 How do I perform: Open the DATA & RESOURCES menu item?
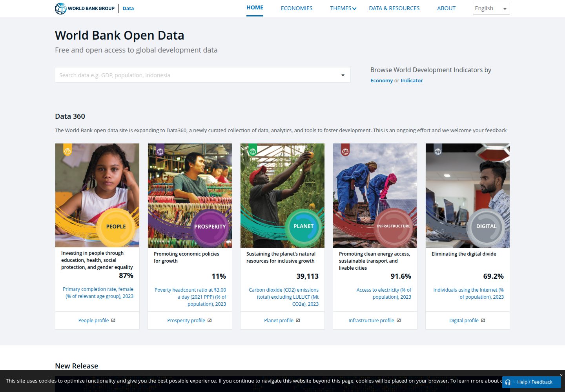[394, 8]
